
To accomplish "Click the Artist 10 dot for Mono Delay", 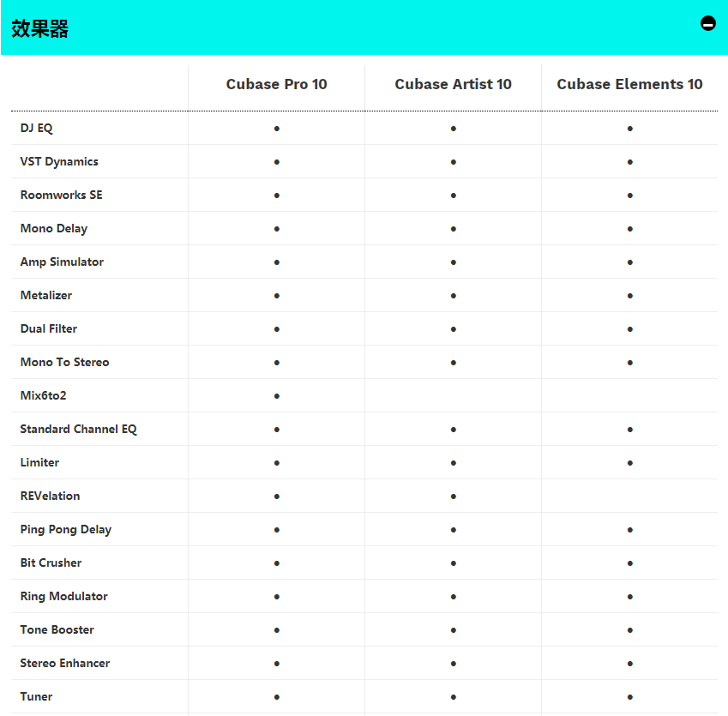I will 453,229.
